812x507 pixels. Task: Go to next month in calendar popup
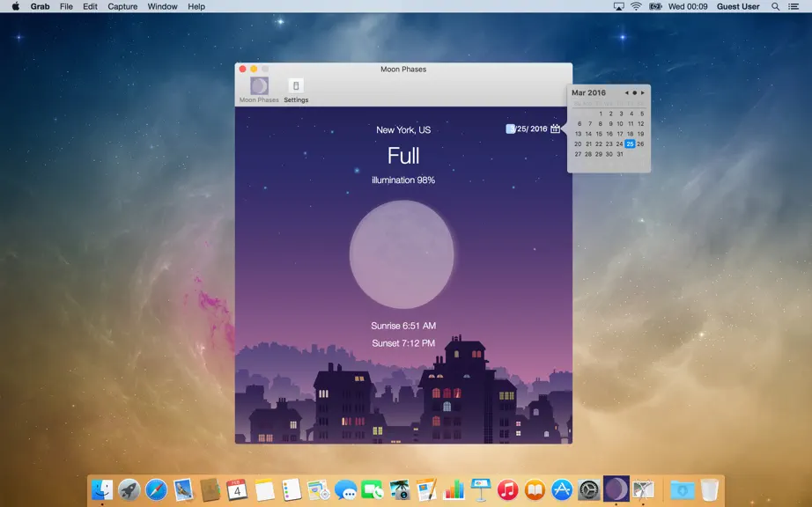pyautogui.click(x=643, y=92)
